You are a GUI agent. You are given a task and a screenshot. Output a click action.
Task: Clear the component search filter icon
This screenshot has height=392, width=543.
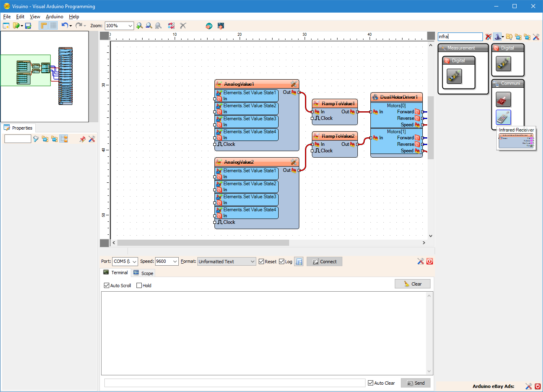[488, 37]
